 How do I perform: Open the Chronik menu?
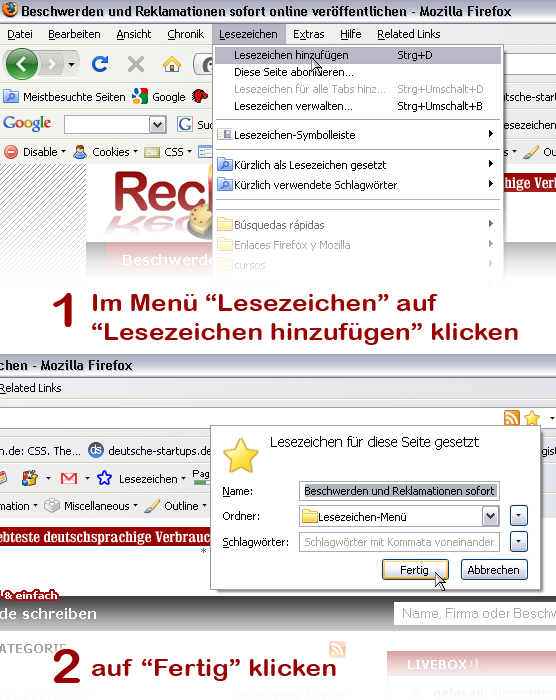[185, 34]
